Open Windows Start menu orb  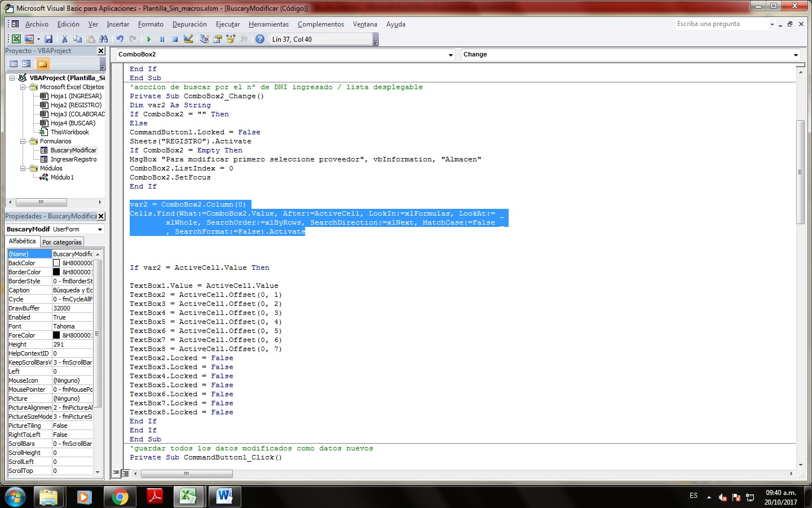pyautogui.click(x=15, y=497)
